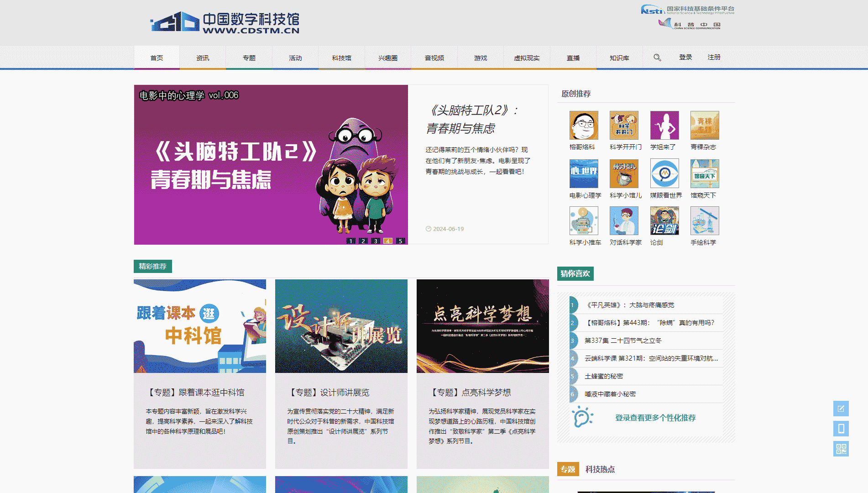The image size is (868, 493).
Task: Click 登录查看更多个性化推荐 link
Action: pos(655,418)
